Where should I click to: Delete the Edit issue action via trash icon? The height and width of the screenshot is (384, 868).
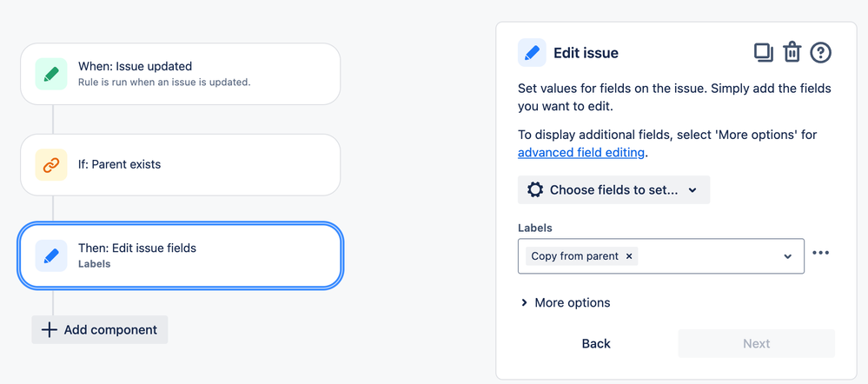[x=792, y=53]
